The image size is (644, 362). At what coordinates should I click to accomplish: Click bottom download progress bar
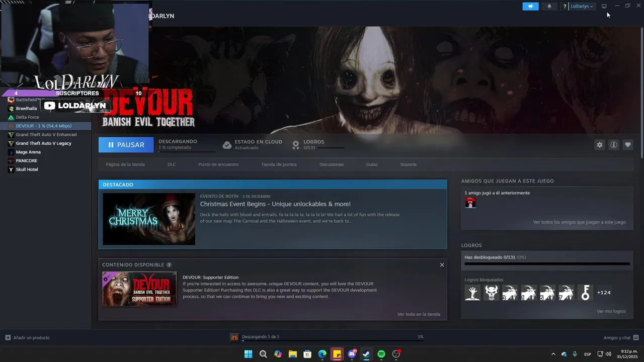point(333,341)
